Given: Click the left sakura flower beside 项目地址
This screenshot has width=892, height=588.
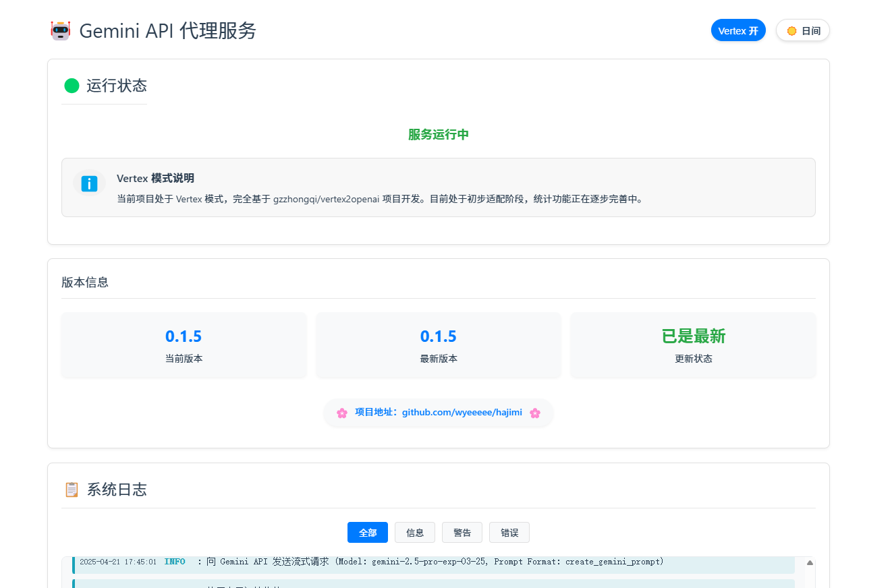Looking at the screenshot, I should [x=342, y=413].
